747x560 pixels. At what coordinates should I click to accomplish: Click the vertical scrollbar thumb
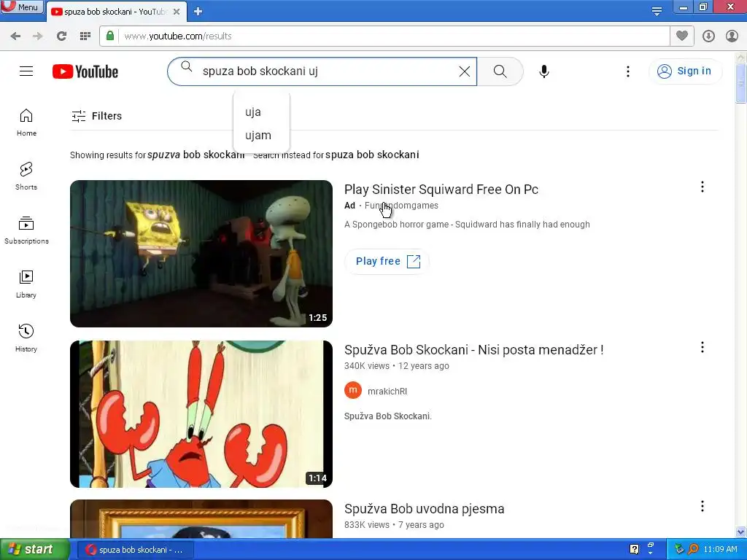(x=740, y=83)
